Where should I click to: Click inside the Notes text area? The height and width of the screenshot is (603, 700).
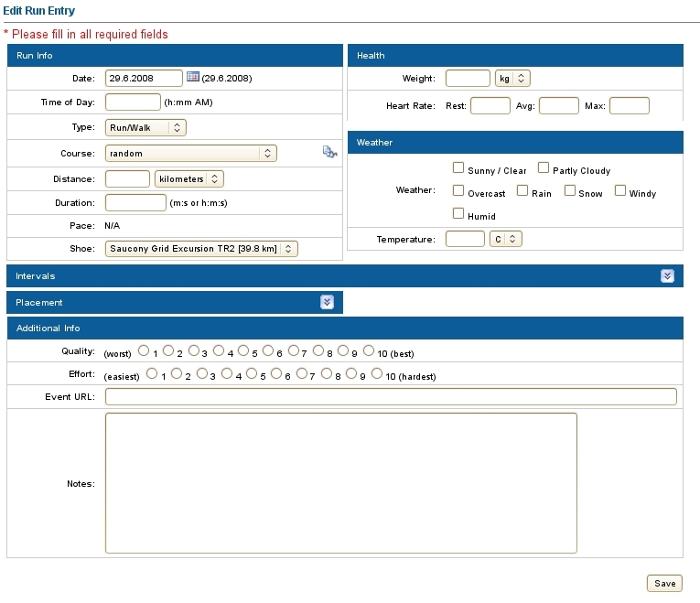341,483
